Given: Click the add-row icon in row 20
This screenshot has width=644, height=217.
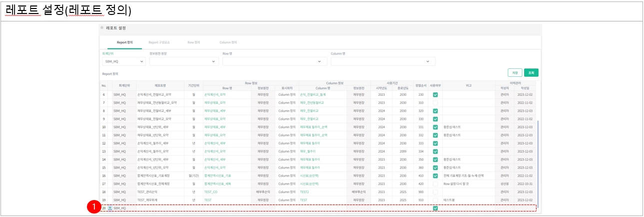Looking at the screenshot, I should (x=109, y=208).
